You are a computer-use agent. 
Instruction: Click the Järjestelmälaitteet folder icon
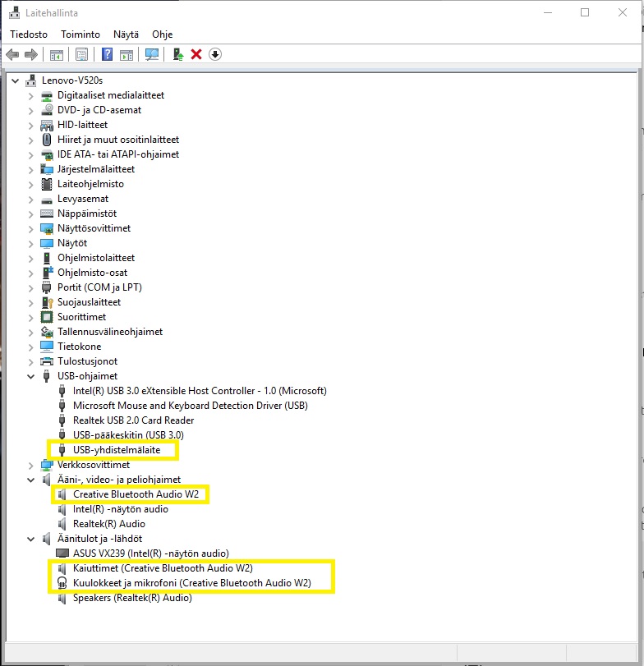coord(47,169)
